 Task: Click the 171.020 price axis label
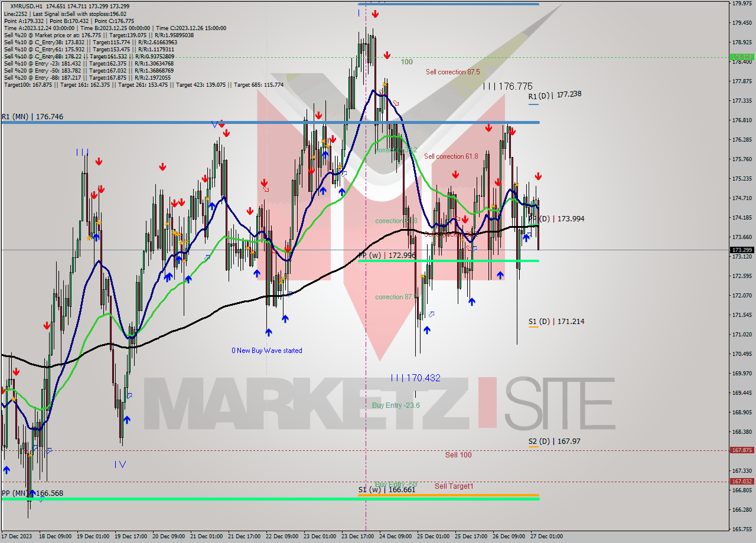click(x=741, y=334)
